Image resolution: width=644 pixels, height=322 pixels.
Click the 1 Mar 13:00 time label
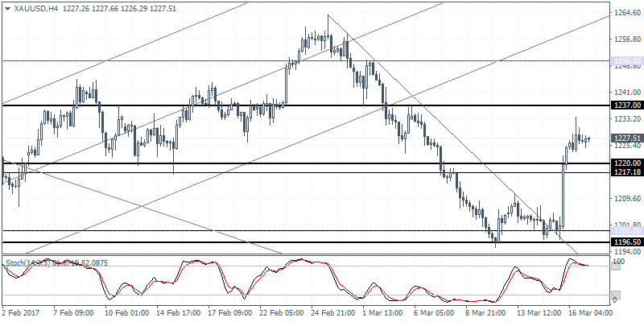(381, 312)
